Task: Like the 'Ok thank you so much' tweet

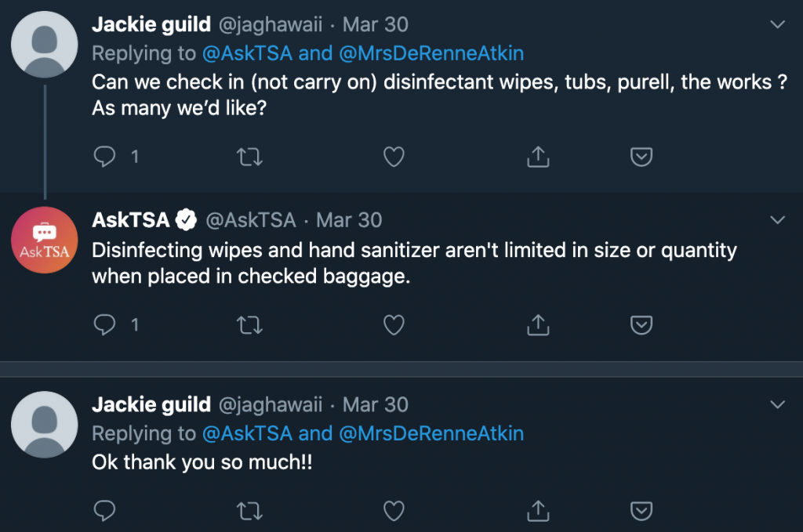Action: coord(394,511)
